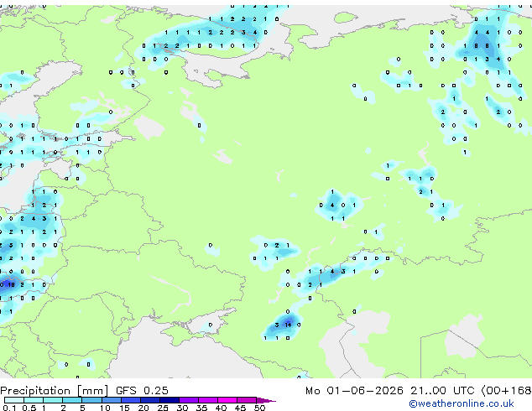Click the purple arrow tip after 50
This screenshot has height=411, width=532.
pyautogui.click(x=266, y=400)
